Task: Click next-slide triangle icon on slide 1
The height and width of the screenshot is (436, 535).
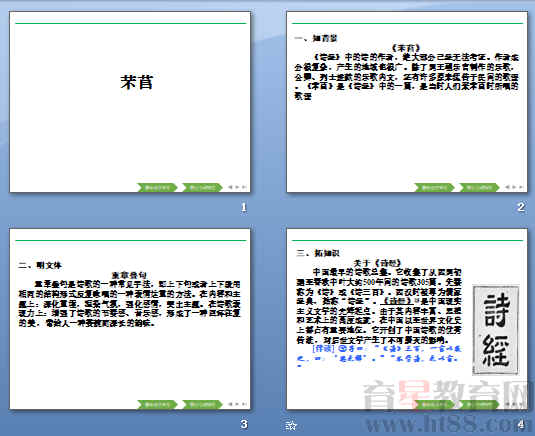Action: [237, 187]
